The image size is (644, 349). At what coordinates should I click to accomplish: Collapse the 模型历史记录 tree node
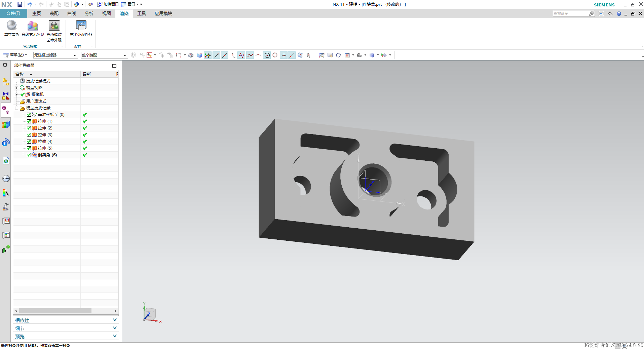tap(16, 108)
